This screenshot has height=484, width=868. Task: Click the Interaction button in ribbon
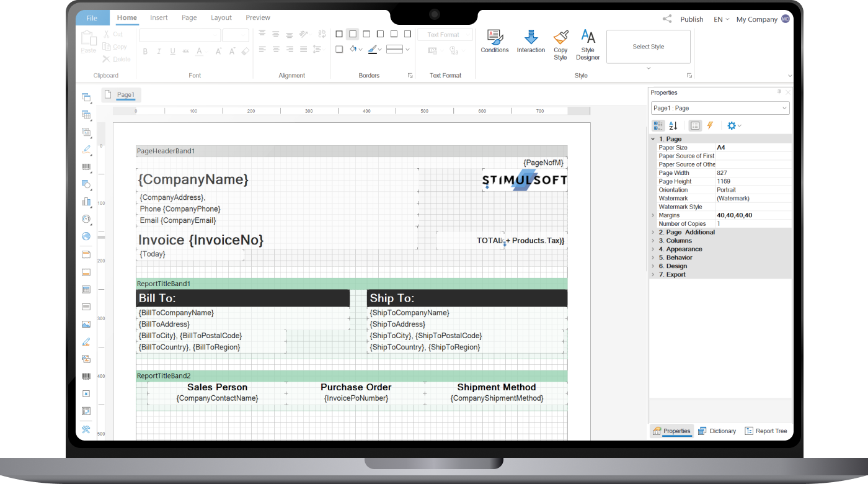point(531,41)
